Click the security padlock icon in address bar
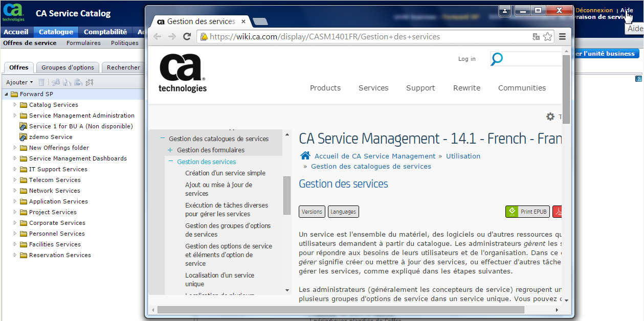The image size is (644, 321). click(x=204, y=37)
